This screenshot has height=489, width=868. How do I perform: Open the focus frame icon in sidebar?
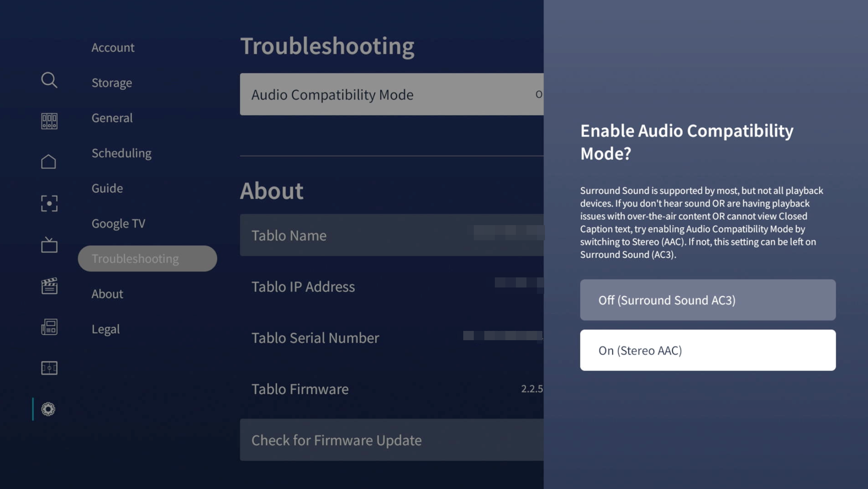(49, 203)
